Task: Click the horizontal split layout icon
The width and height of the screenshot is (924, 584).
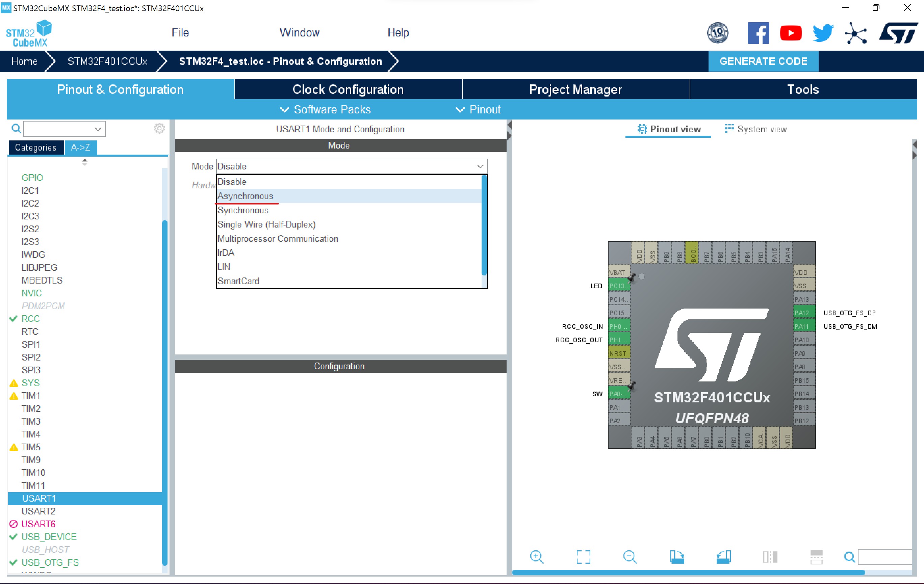Action: (816, 557)
